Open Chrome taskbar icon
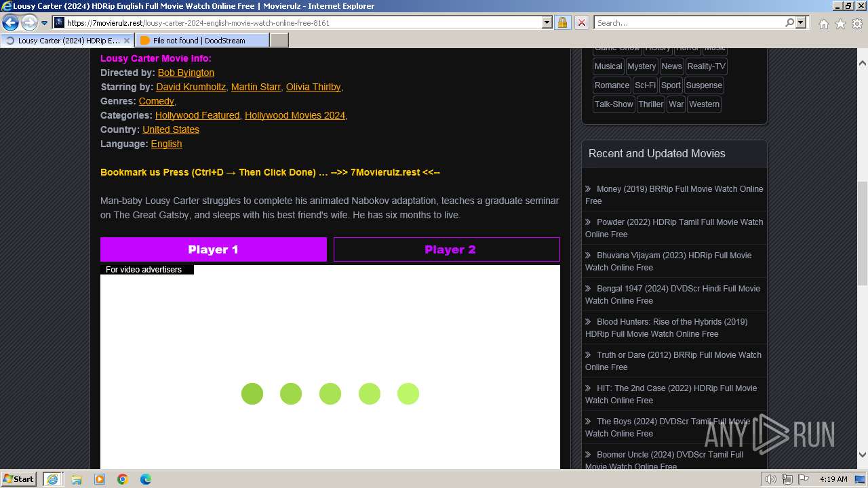Viewport: 868px width, 488px height. point(123,479)
